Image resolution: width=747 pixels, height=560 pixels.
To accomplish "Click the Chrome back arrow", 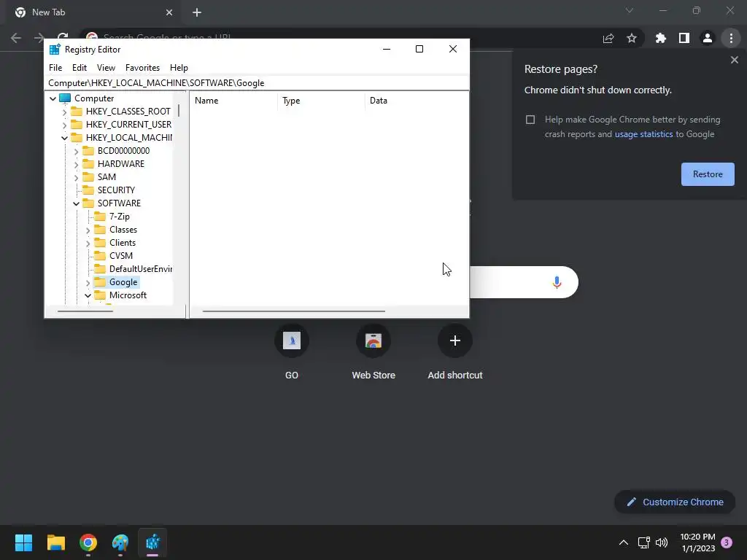I will 16,38.
